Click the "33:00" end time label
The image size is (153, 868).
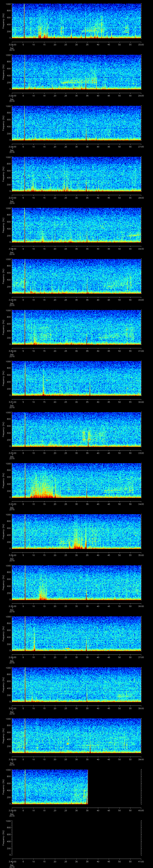click(x=141, y=453)
